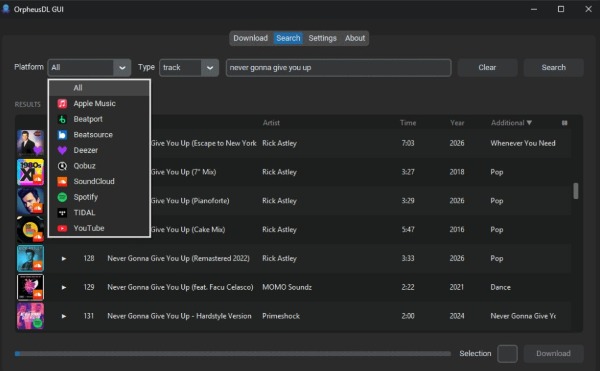This screenshot has width=600, height=371.
Task: Select the Whenever You Need cell
Action: 523,143
